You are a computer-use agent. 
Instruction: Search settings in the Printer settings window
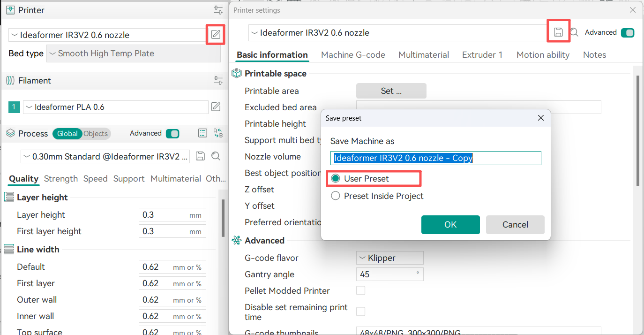click(574, 32)
